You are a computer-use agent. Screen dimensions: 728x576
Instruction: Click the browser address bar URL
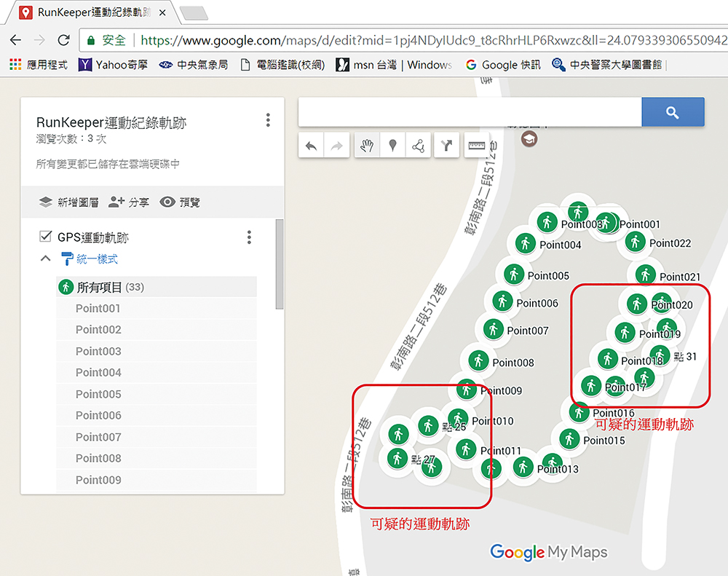pos(434,40)
